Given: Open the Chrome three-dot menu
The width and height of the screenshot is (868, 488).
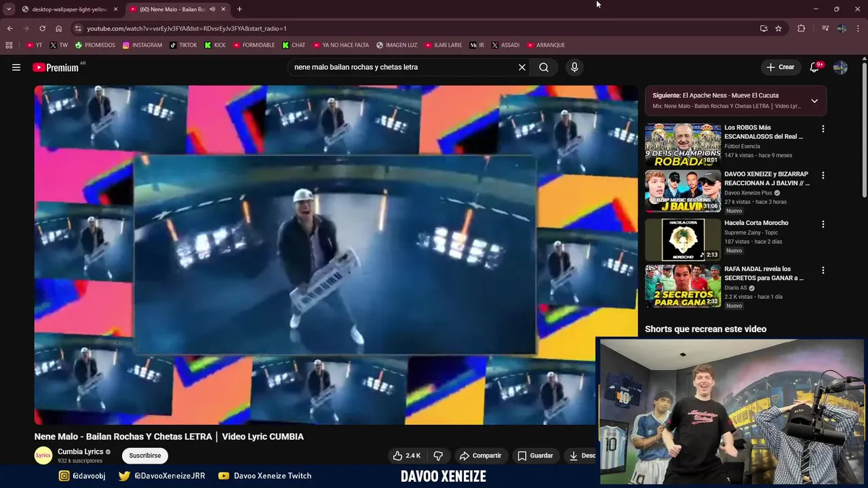Looking at the screenshot, I should coord(859,28).
